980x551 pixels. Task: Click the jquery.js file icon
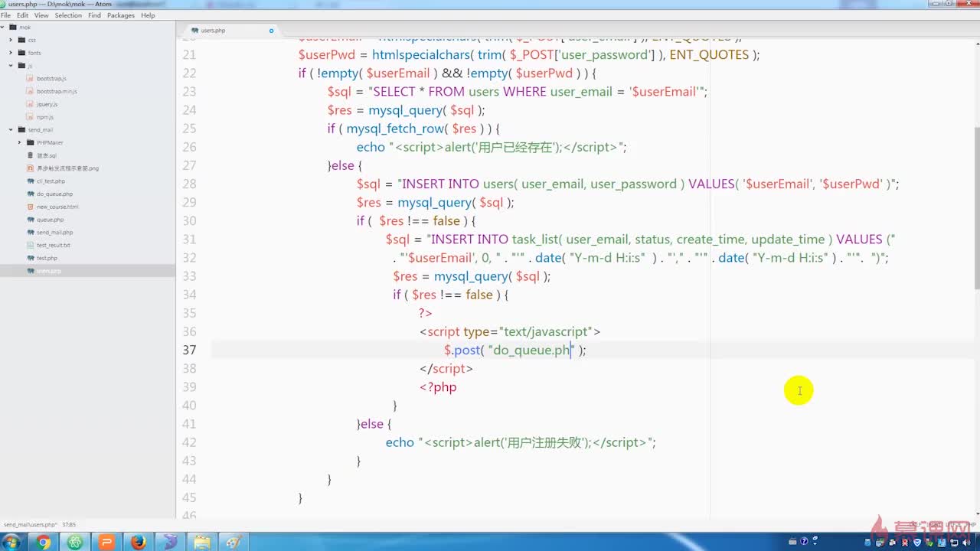tap(31, 104)
